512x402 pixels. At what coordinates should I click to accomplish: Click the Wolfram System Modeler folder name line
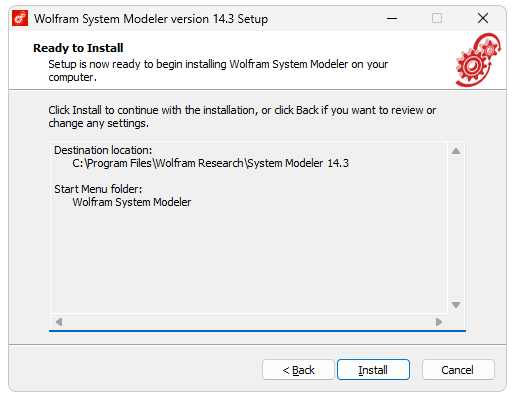(132, 202)
